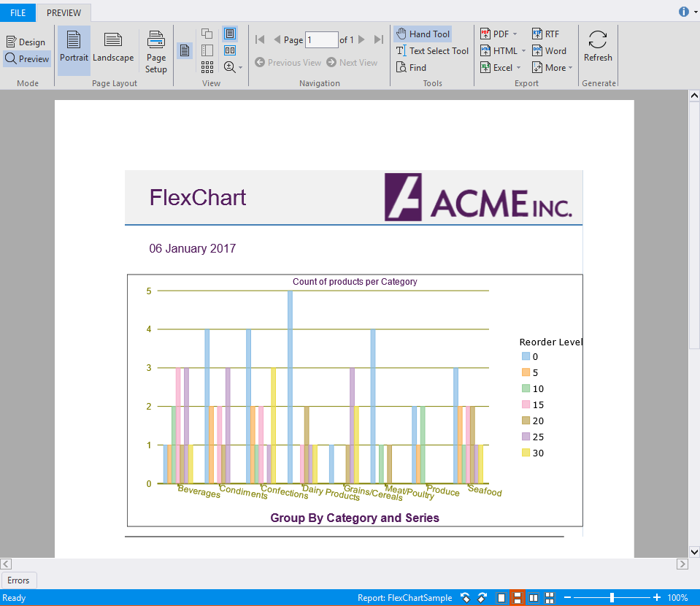Screen dimensions: 700x606
Task: Open the Errors tab
Action: click(19, 580)
